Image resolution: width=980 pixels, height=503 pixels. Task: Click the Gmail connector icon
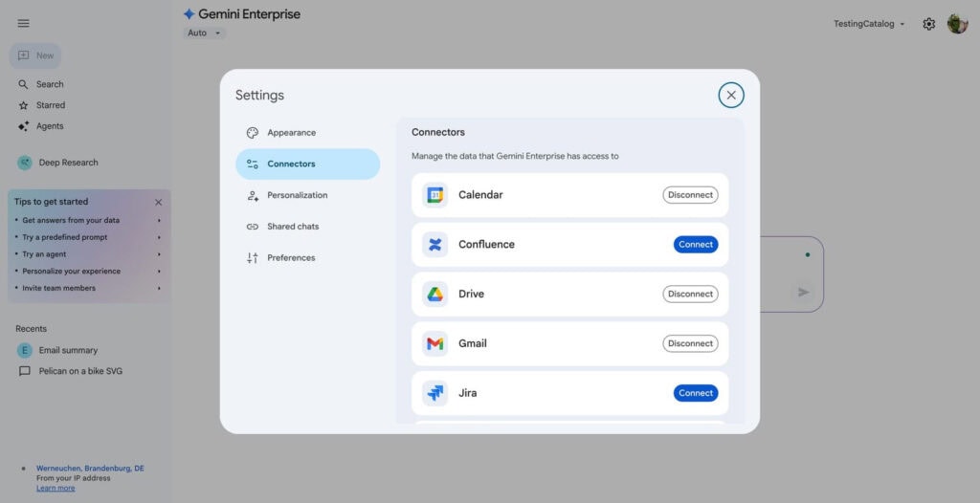click(x=435, y=343)
